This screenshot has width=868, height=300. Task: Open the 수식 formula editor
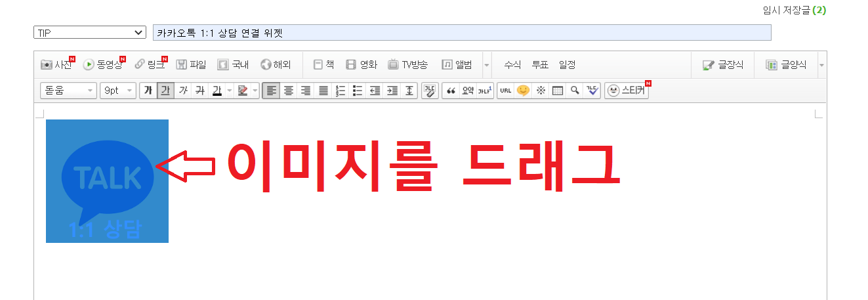(x=512, y=64)
